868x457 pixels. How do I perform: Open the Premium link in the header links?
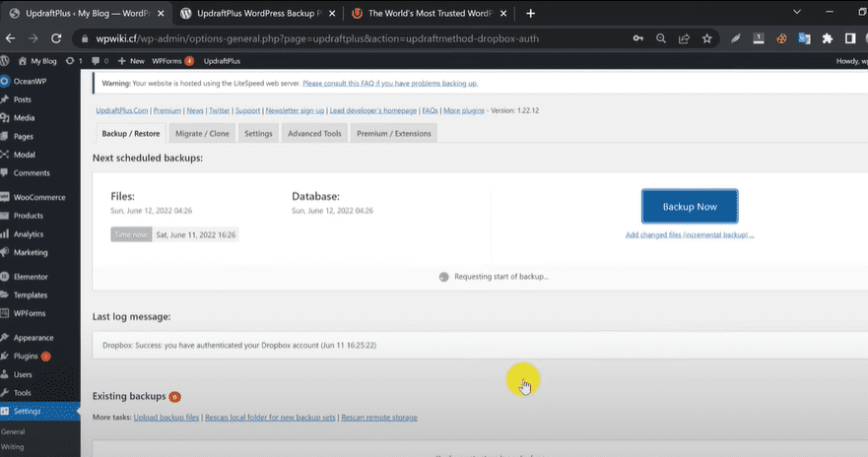[167, 110]
